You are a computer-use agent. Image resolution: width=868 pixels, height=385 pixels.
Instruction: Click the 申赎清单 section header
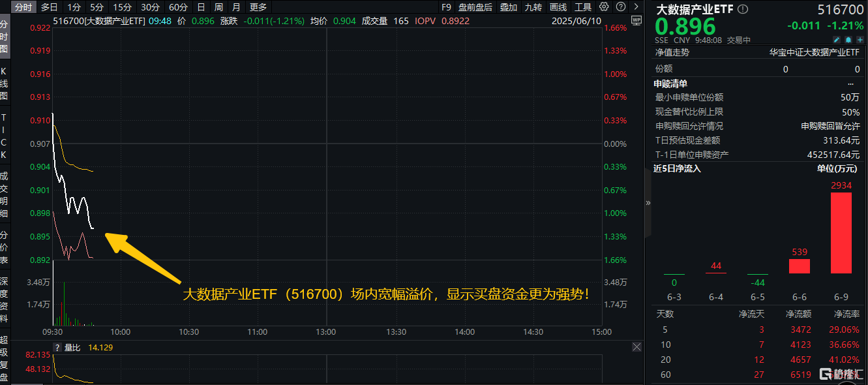pos(670,83)
